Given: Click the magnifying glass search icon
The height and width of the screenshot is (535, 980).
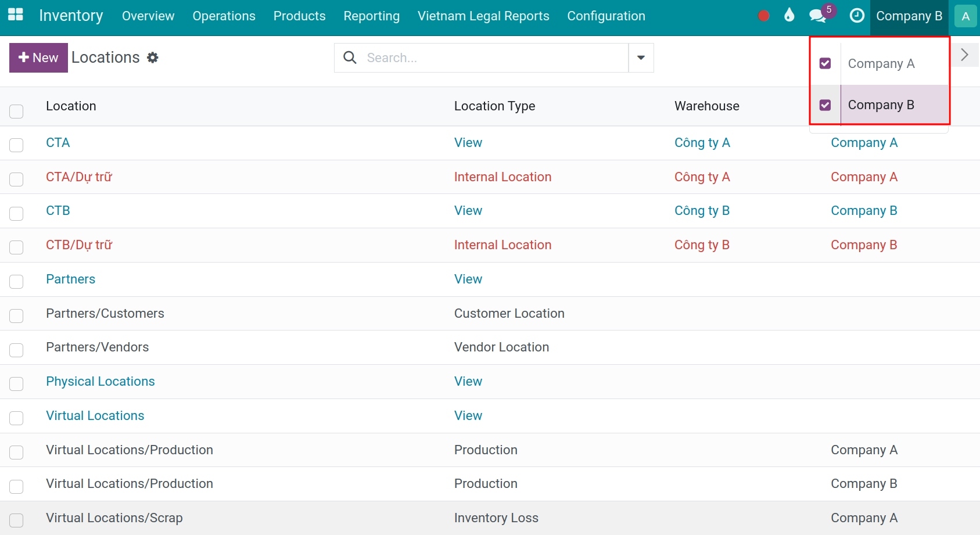Looking at the screenshot, I should pos(350,58).
